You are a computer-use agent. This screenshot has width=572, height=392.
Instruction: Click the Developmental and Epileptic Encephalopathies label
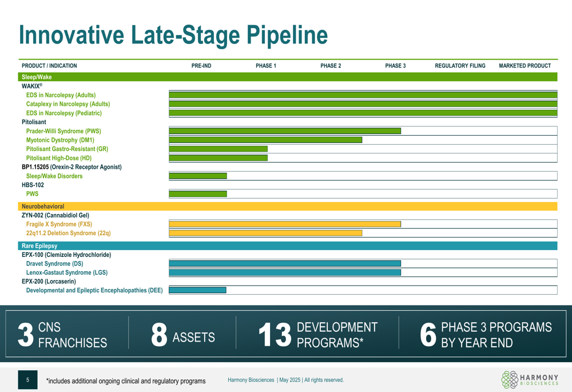(94, 290)
